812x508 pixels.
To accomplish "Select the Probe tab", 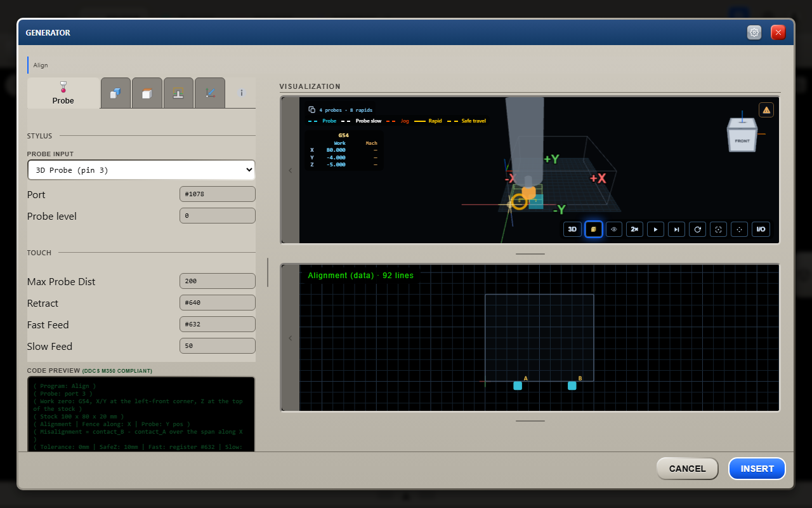I will (x=63, y=93).
